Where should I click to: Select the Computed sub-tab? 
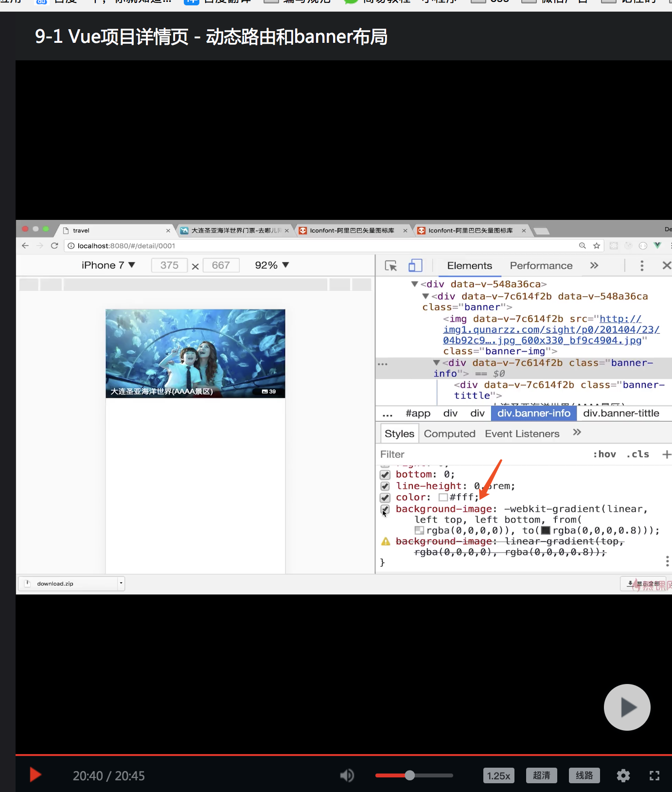pos(449,433)
